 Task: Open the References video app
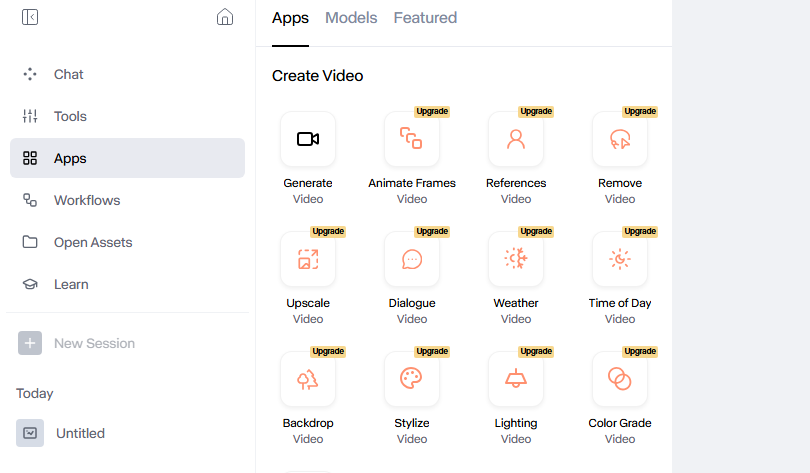[516, 139]
